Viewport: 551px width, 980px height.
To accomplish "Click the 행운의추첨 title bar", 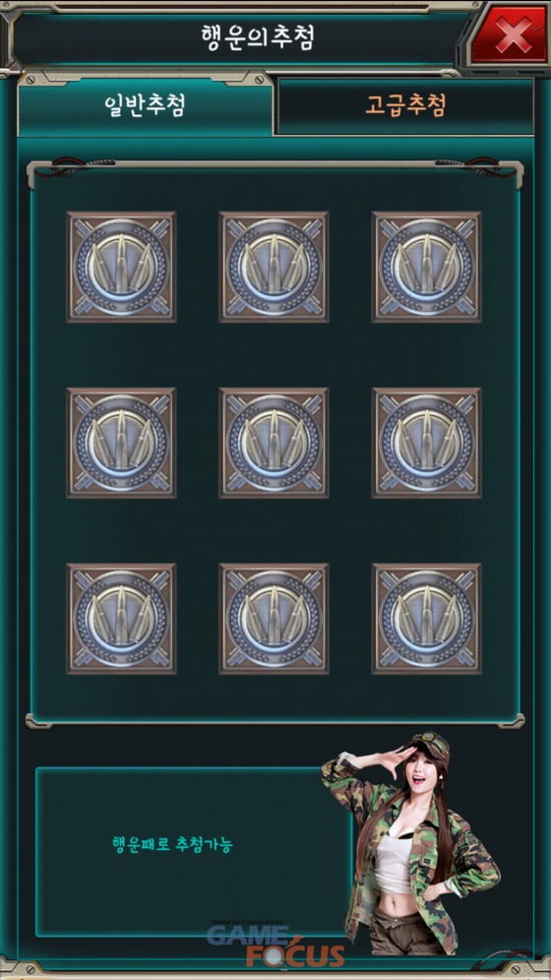I will click(x=240, y=37).
